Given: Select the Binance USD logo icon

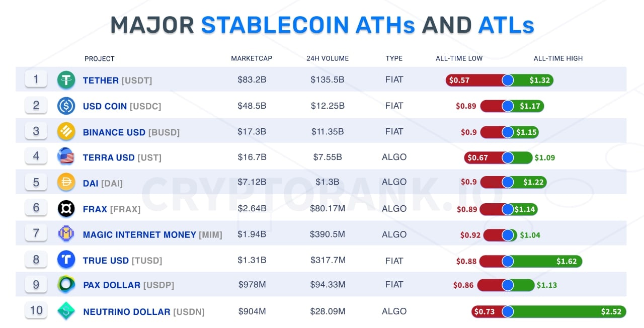Looking at the screenshot, I should 66,132.
